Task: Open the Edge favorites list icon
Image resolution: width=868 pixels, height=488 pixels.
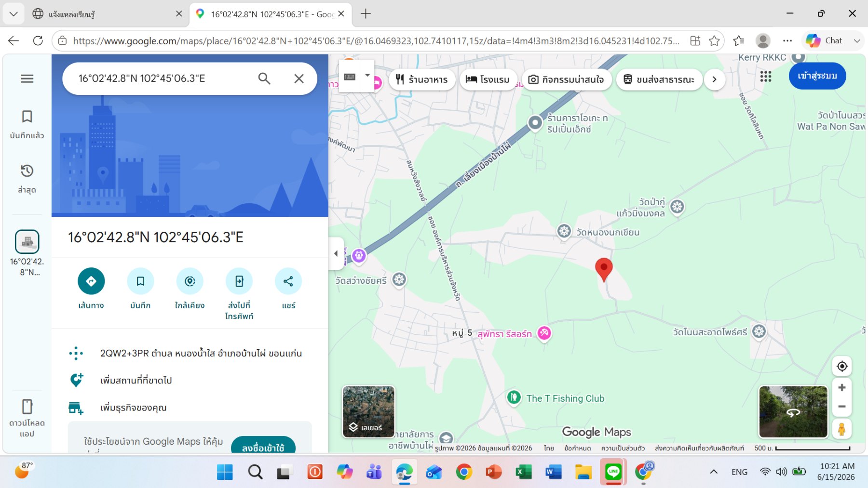Action: (738, 41)
